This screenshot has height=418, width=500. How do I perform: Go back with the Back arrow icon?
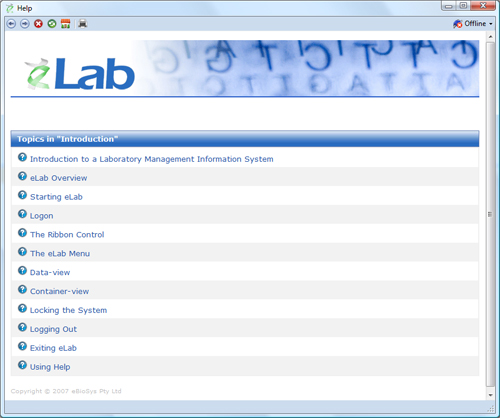tap(11, 24)
